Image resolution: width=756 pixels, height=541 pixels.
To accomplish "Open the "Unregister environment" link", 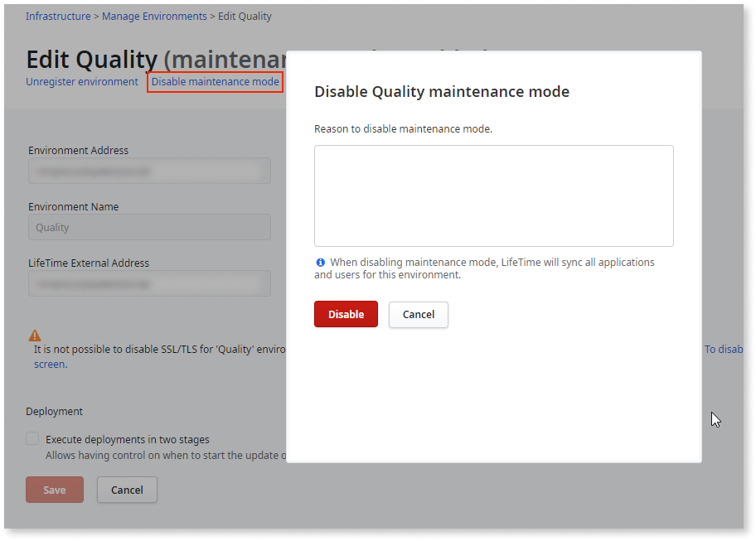I will 80,81.
